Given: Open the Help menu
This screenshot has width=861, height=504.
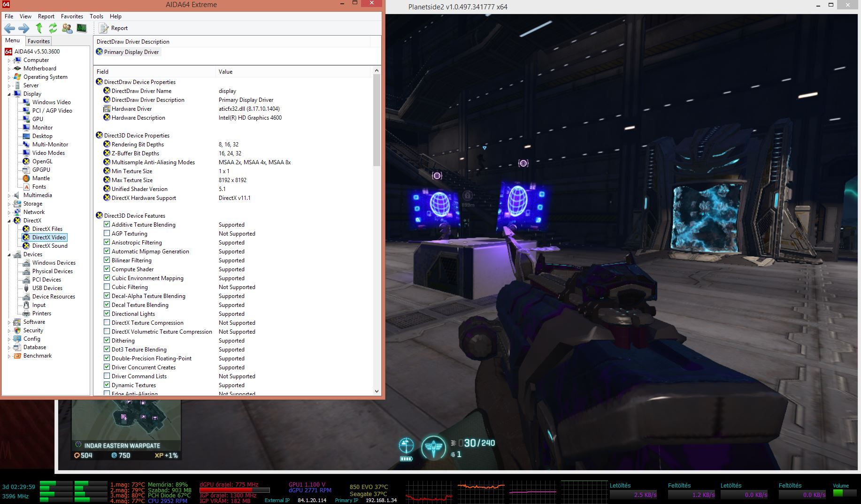Looking at the screenshot, I should (115, 16).
